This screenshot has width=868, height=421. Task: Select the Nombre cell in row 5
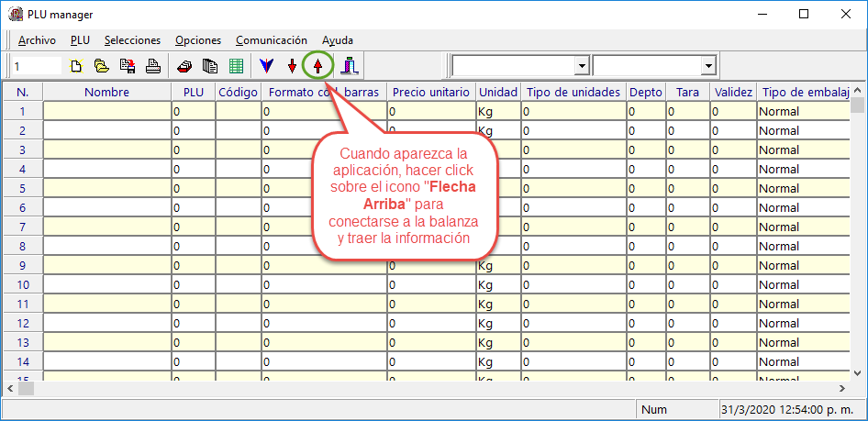pos(106,188)
